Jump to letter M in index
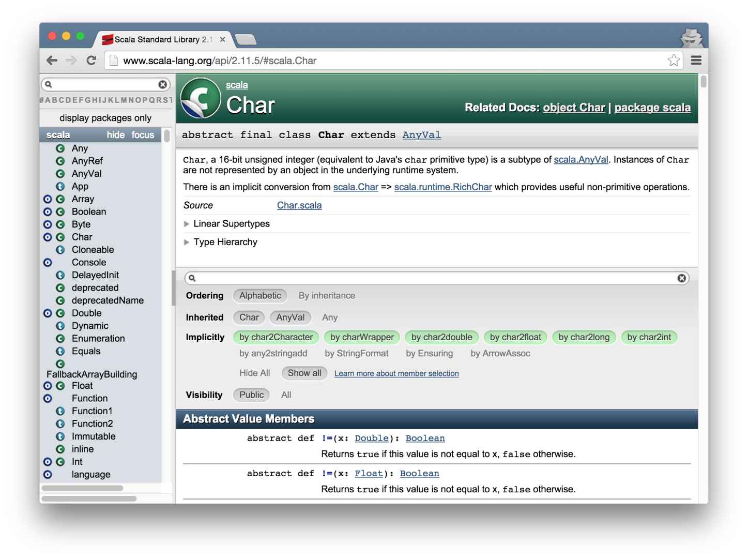The image size is (748, 560). tap(124, 100)
